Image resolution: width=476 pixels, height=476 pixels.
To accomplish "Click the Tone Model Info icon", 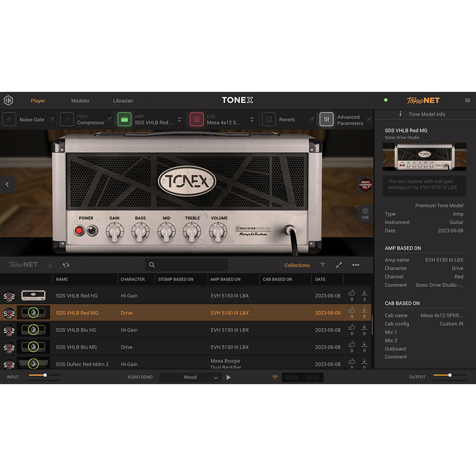I will pos(400,114).
